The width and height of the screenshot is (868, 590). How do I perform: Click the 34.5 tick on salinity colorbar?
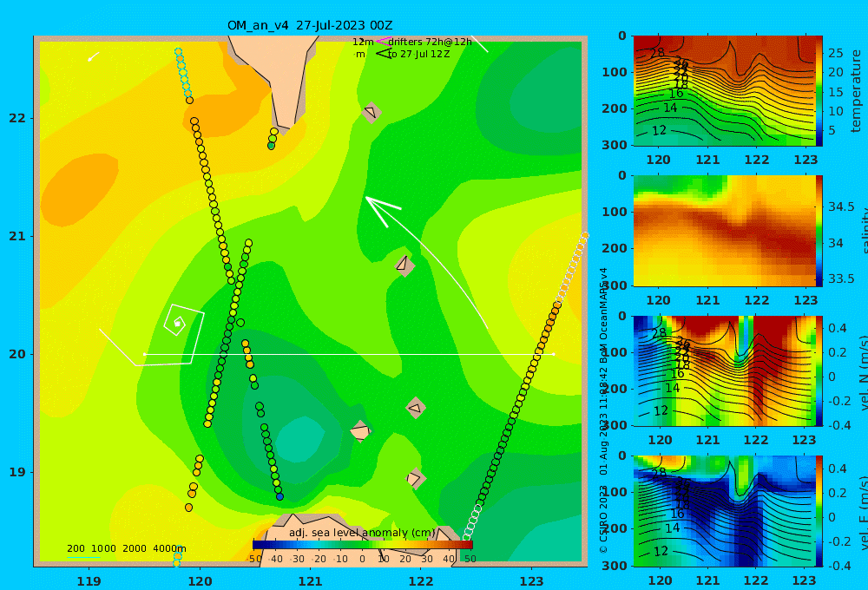point(841,206)
